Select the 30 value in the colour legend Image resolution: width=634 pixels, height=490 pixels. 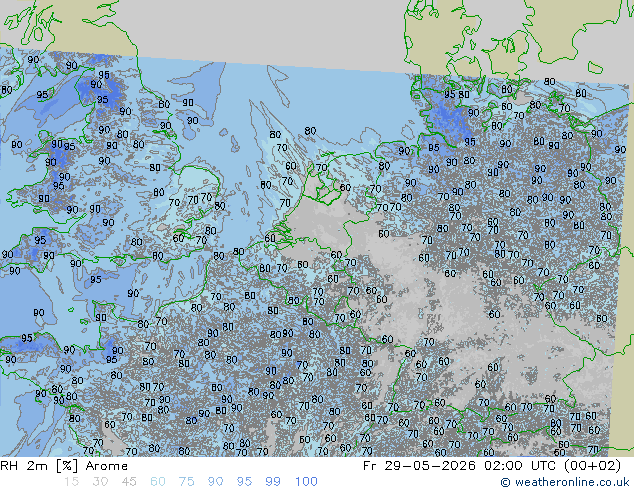point(100,482)
